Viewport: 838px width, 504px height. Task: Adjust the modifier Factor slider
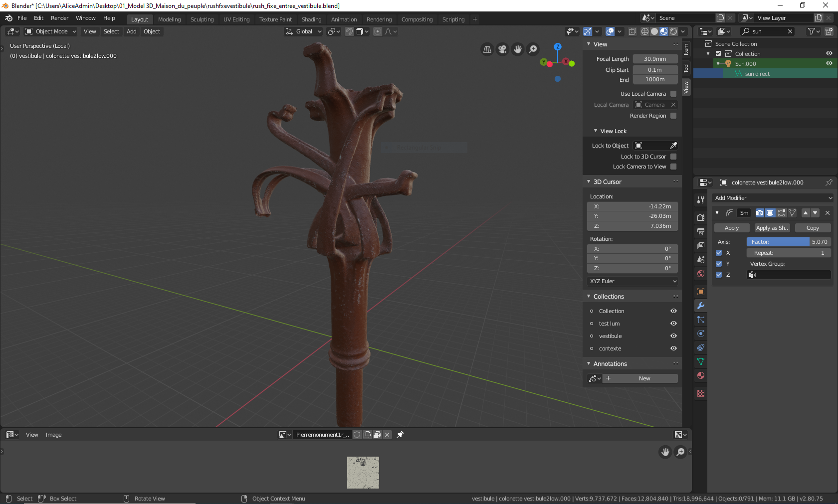click(788, 242)
